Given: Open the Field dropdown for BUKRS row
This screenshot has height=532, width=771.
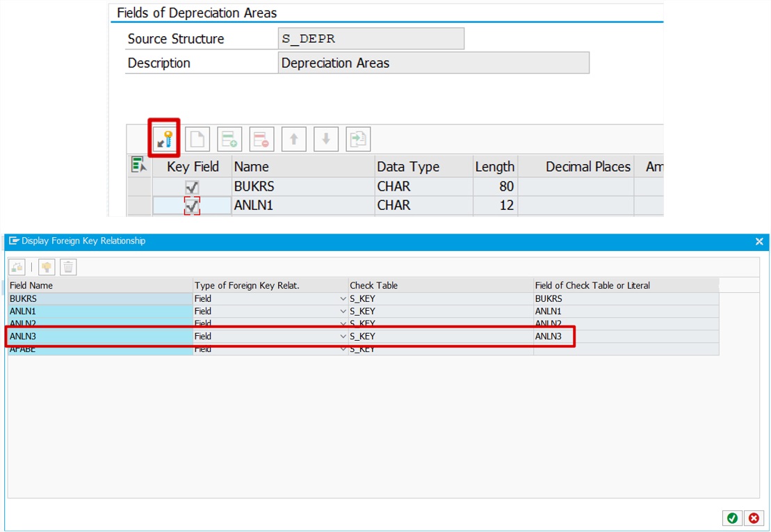Looking at the screenshot, I should point(343,298).
